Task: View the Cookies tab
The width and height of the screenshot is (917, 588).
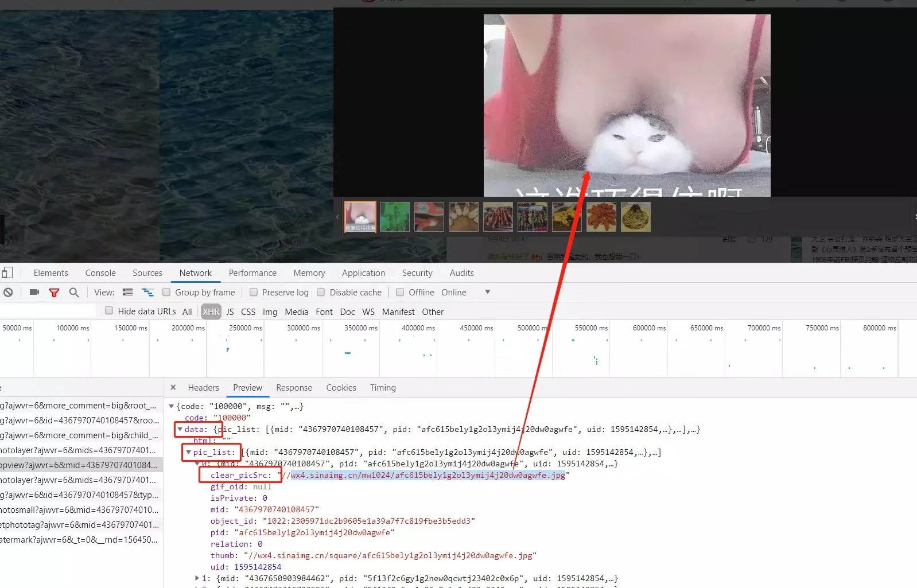Action: (x=341, y=388)
